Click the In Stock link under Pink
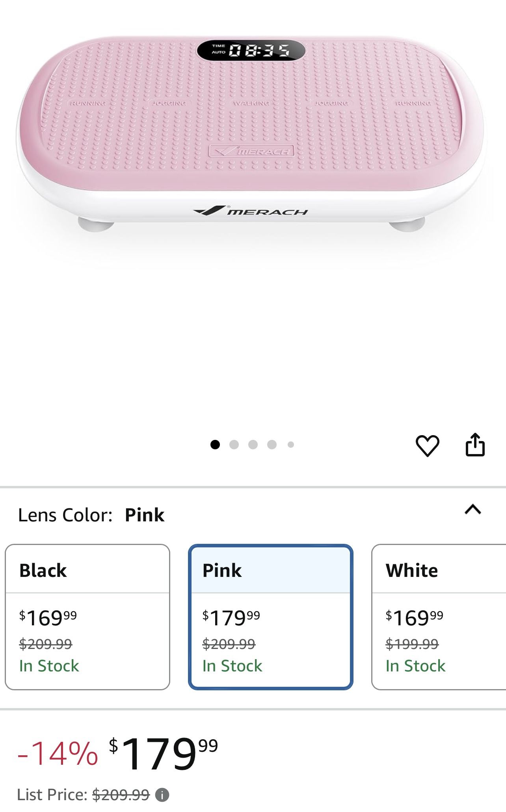This screenshot has width=506, height=812. pyautogui.click(x=232, y=666)
